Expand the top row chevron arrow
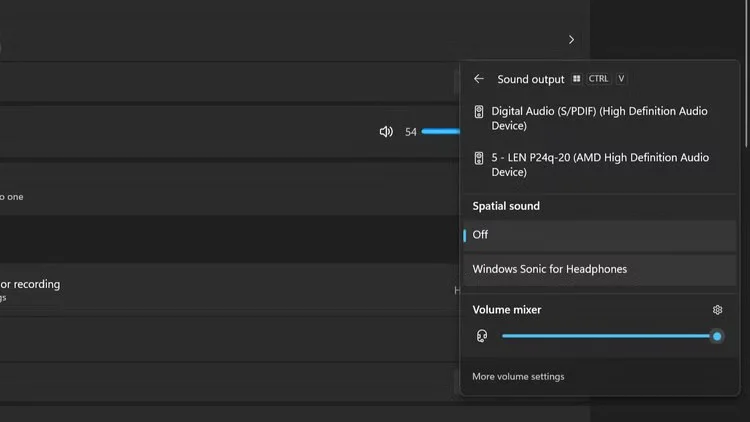This screenshot has height=422, width=750. tap(571, 40)
